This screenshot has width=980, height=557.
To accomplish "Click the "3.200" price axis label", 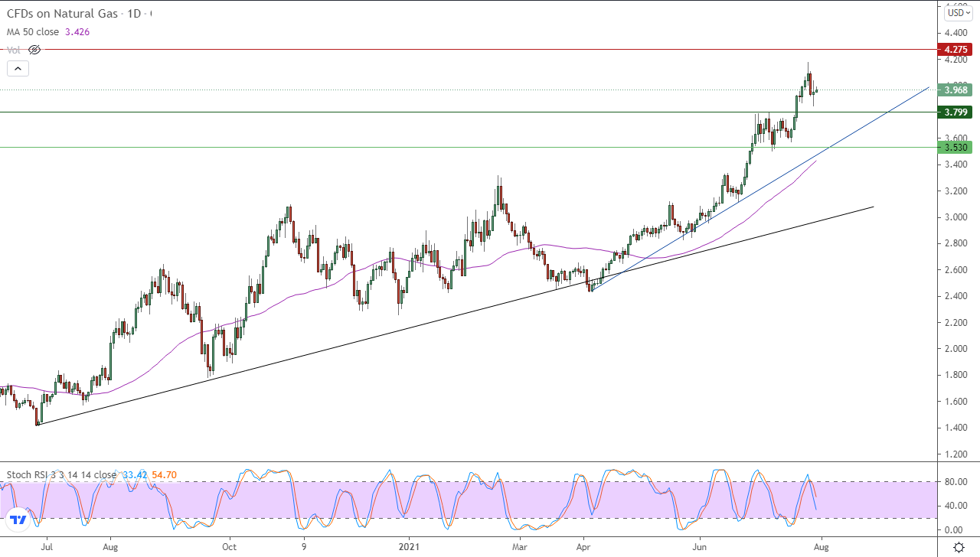I will click(957, 191).
